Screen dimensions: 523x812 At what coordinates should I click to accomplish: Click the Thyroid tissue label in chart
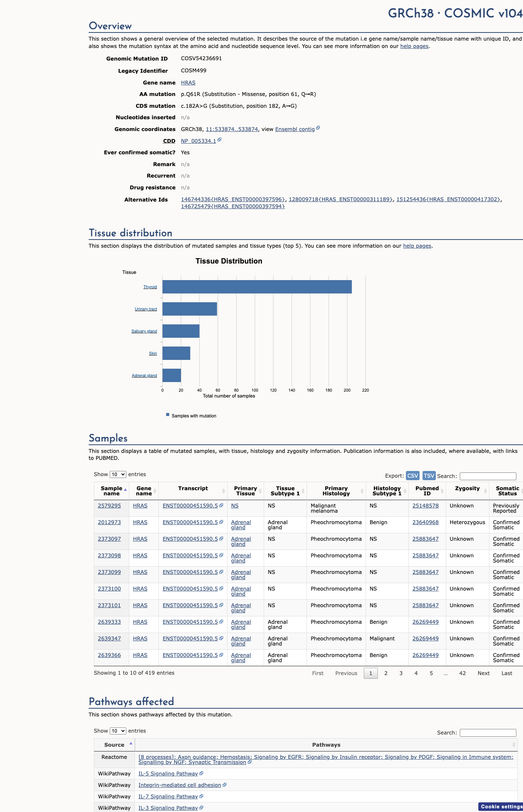click(x=150, y=287)
